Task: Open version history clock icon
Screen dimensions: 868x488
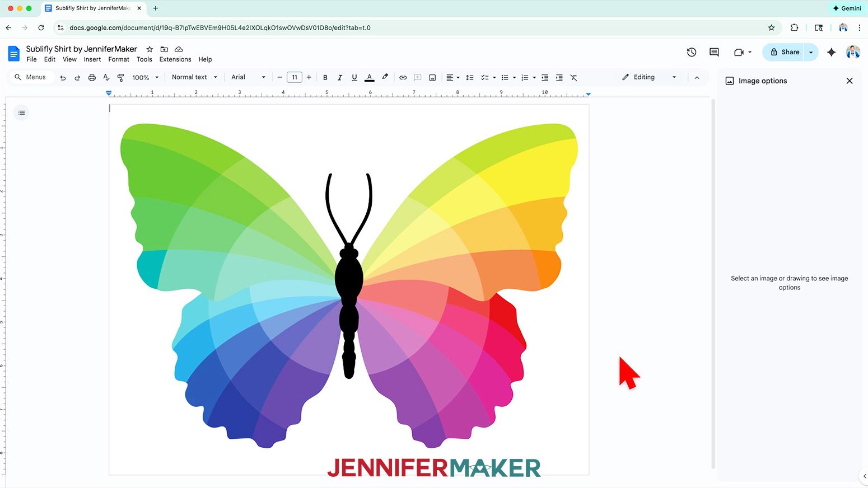Action: click(692, 52)
